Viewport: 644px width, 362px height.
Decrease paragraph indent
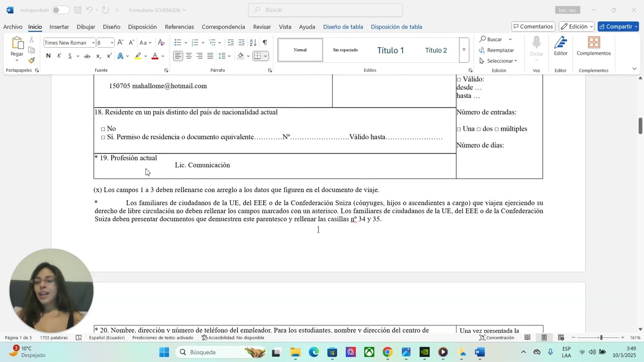pyautogui.click(x=230, y=43)
